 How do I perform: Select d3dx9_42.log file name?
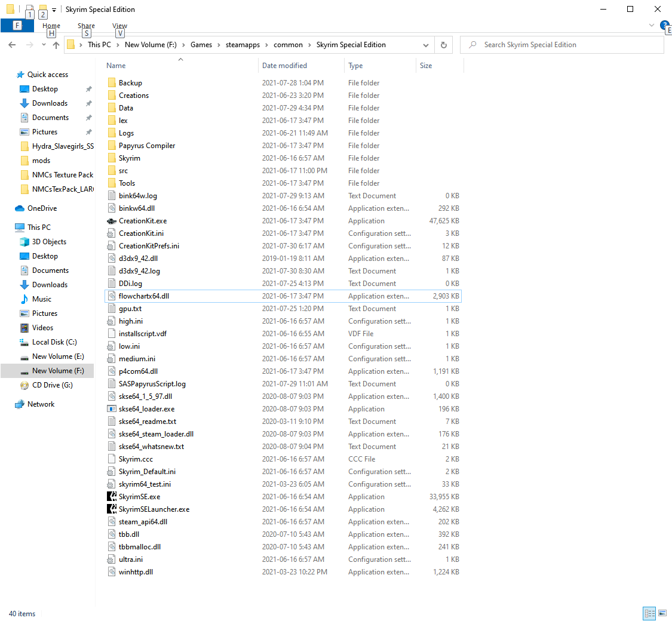click(x=139, y=271)
